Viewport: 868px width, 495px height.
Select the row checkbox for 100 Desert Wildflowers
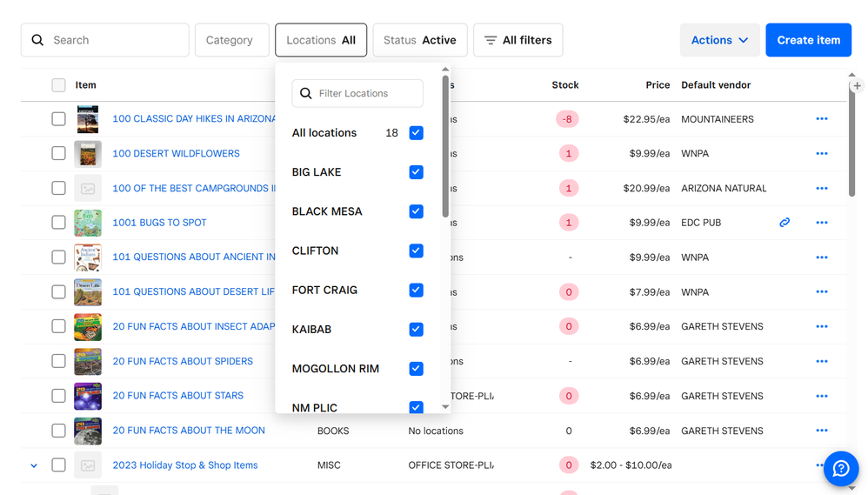[x=58, y=154]
